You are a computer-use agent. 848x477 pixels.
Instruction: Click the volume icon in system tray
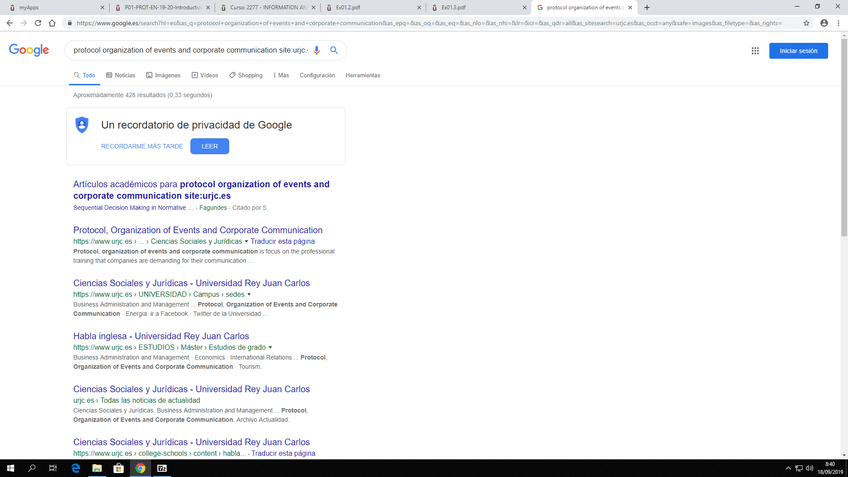coord(810,468)
